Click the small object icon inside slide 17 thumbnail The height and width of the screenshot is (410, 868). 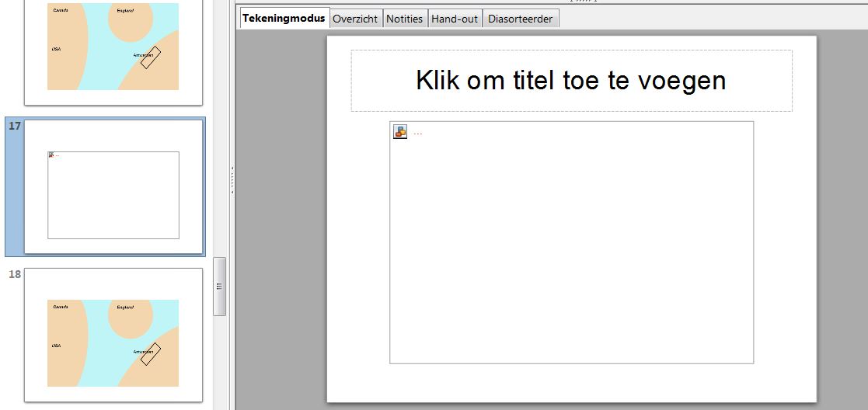tap(51, 155)
